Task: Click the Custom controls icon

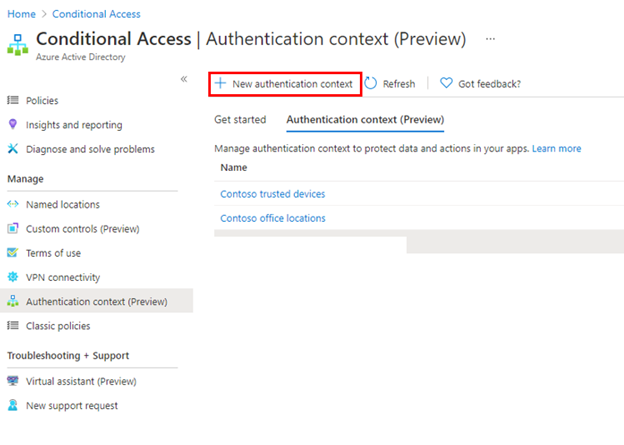Action: click(13, 229)
